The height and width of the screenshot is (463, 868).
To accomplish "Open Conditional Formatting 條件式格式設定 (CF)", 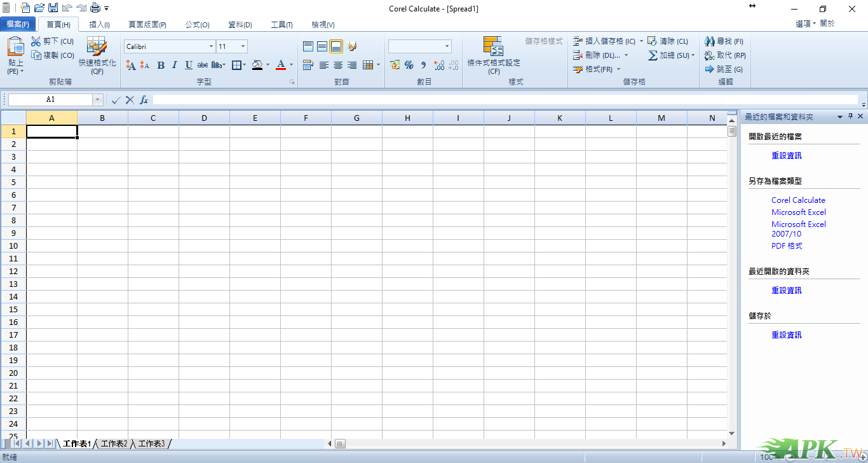I will (494, 56).
